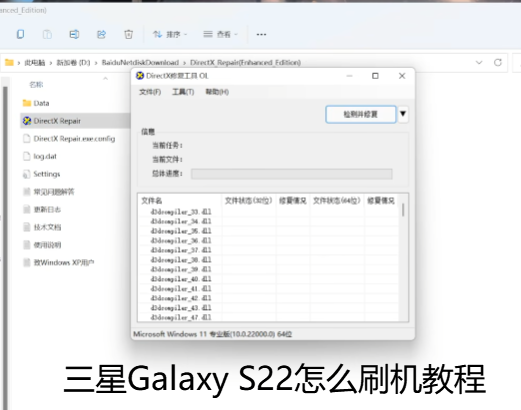This screenshot has height=410, width=521.
Task: Select 此电脑 in the address breadcrumb
Action: point(35,63)
